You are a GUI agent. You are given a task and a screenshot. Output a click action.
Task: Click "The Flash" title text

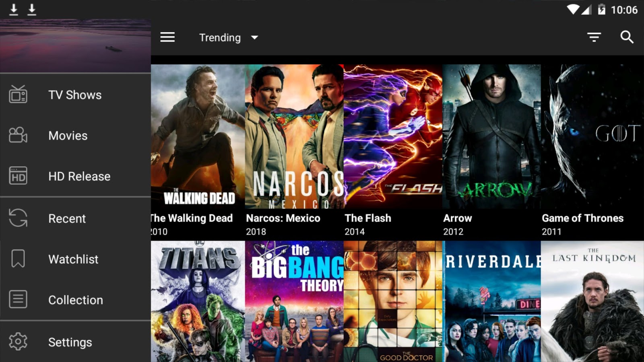click(x=368, y=218)
